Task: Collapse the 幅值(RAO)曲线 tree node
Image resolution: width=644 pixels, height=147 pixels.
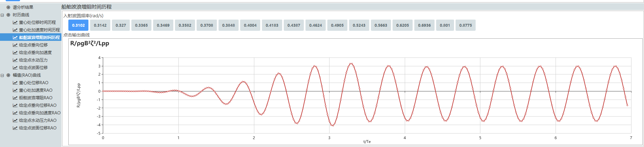Action: pos(3,75)
